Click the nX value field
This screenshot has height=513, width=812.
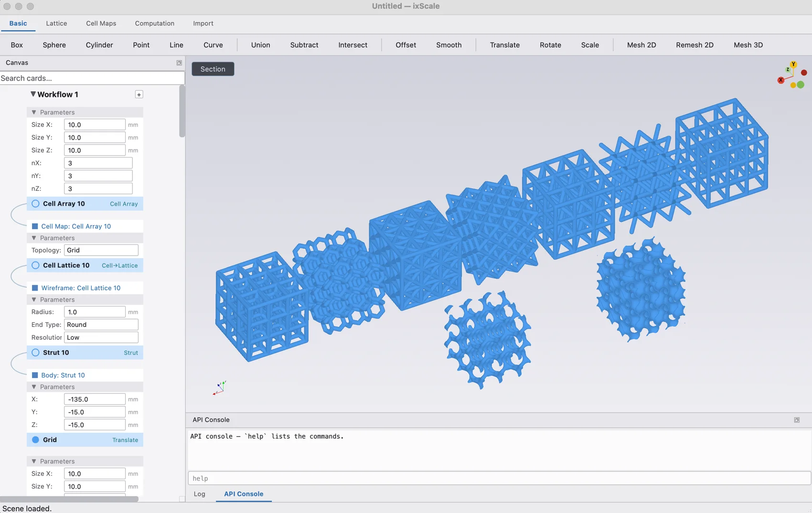pos(98,163)
